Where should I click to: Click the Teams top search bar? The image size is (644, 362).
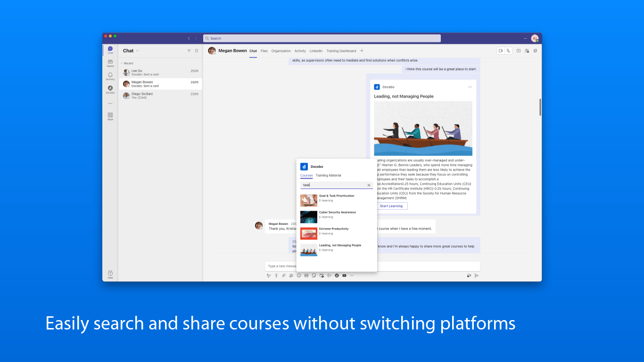coord(322,38)
